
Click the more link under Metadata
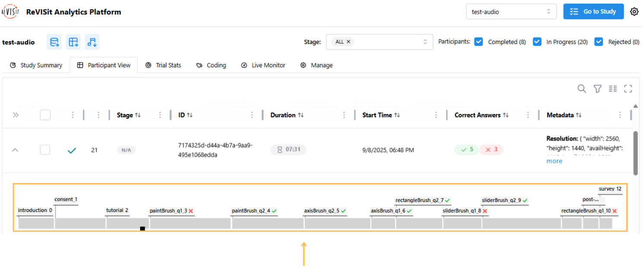[x=554, y=161]
